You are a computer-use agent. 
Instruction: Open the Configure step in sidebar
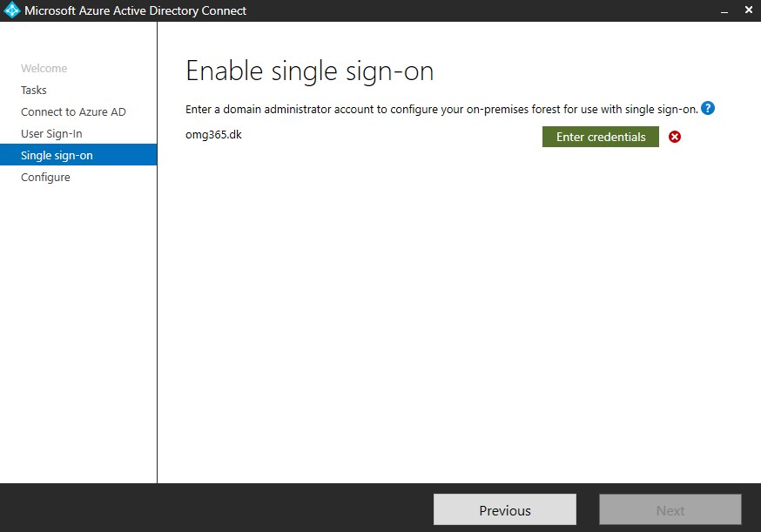tap(45, 177)
